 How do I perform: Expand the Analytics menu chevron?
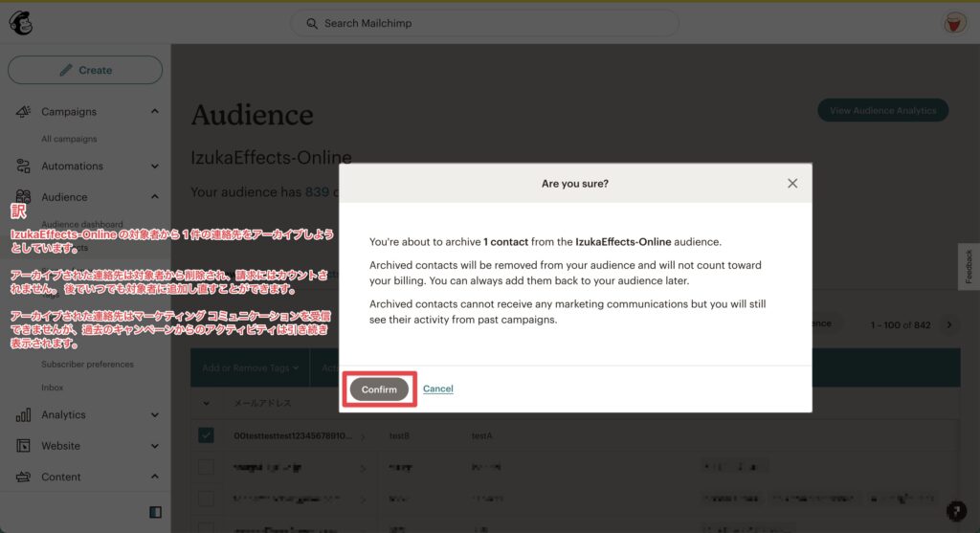(154, 415)
